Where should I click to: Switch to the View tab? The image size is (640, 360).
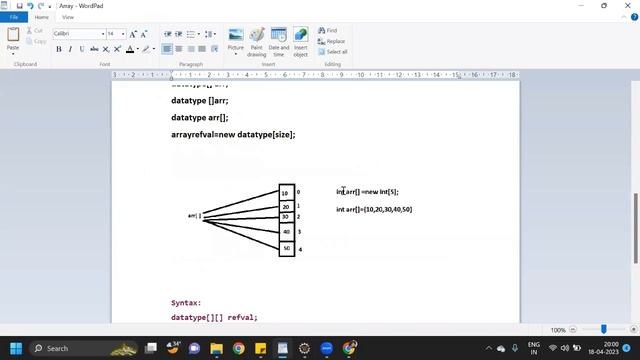[x=68, y=17]
